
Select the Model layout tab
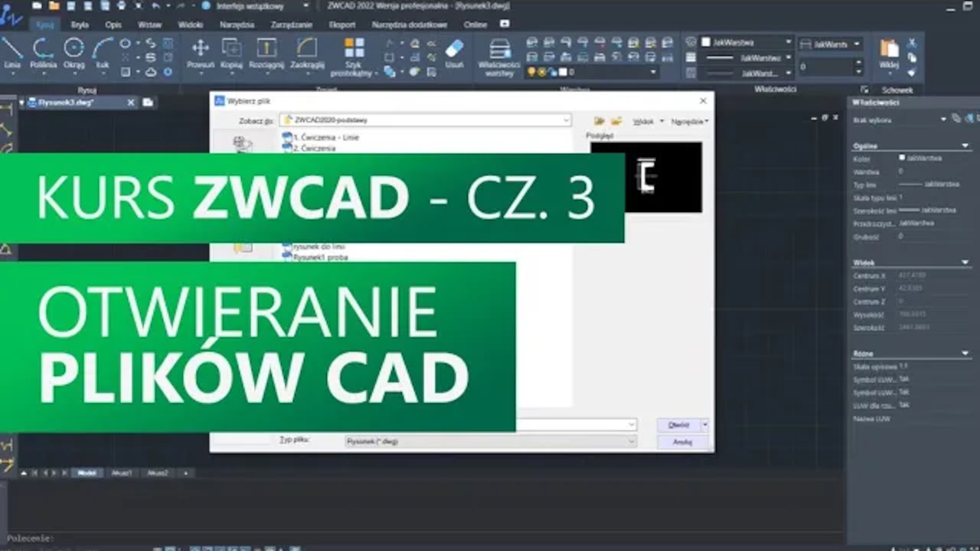click(x=87, y=473)
